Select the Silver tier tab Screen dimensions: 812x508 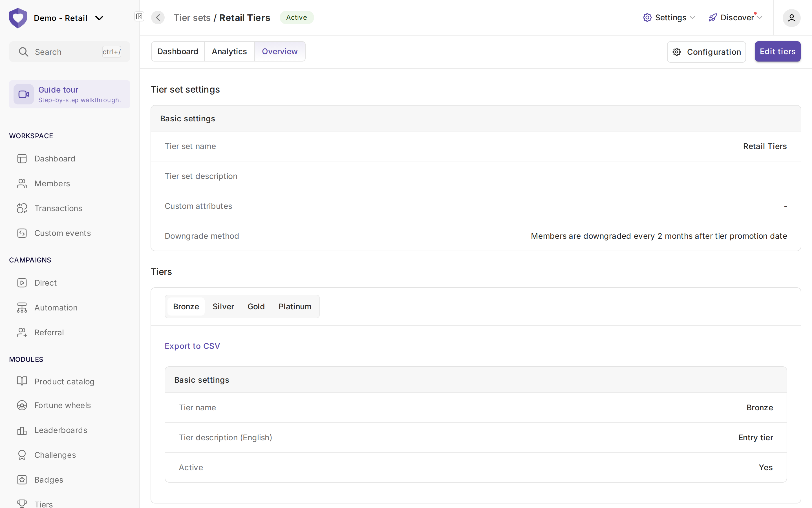pyautogui.click(x=223, y=306)
